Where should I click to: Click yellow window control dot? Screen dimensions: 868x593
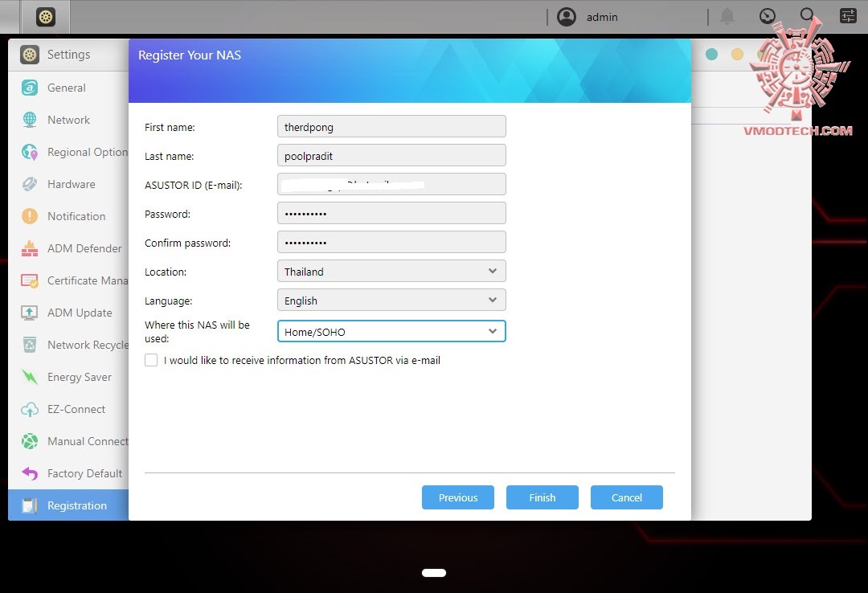click(737, 54)
